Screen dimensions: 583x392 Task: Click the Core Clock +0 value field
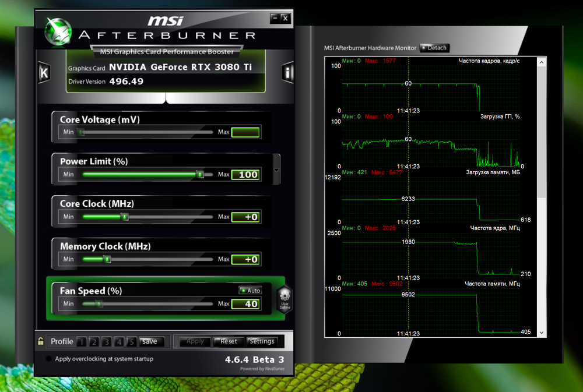[245, 217]
